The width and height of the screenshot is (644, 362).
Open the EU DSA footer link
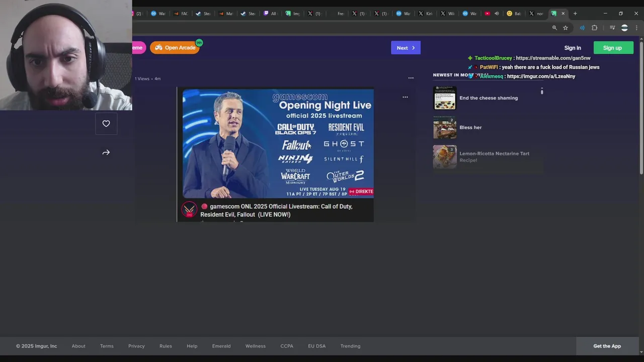click(x=317, y=346)
